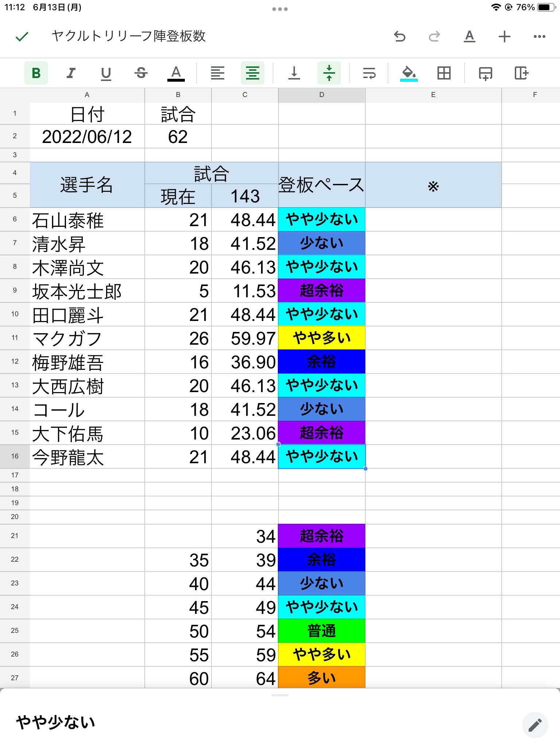560x747 pixels.
Task: Toggle underline formatting
Action: click(106, 73)
